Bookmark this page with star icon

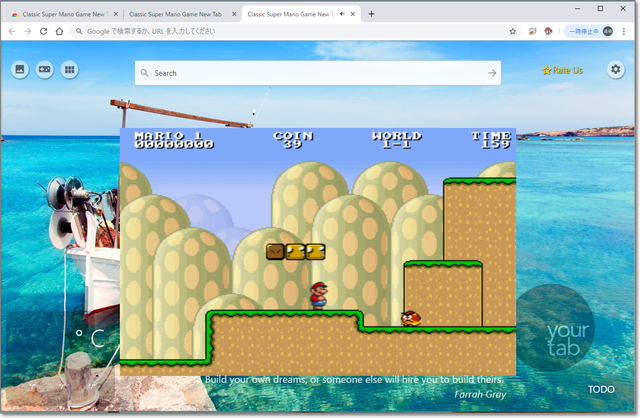coord(513,31)
